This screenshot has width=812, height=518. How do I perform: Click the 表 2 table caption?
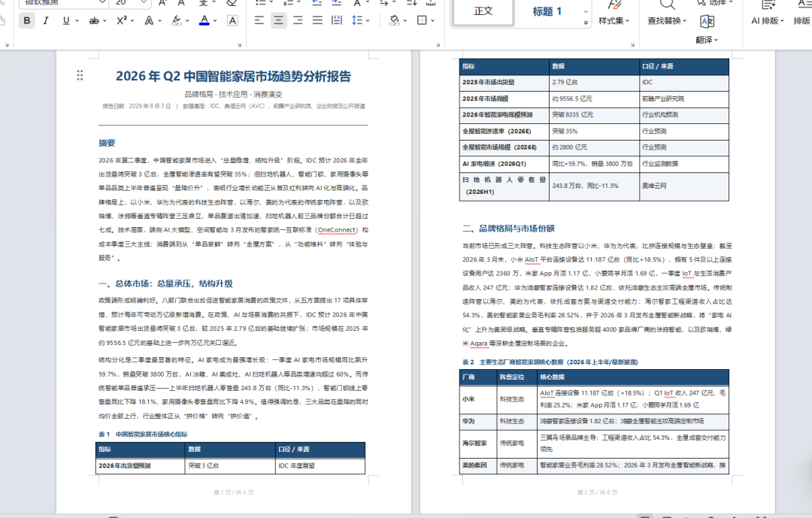tap(550, 362)
